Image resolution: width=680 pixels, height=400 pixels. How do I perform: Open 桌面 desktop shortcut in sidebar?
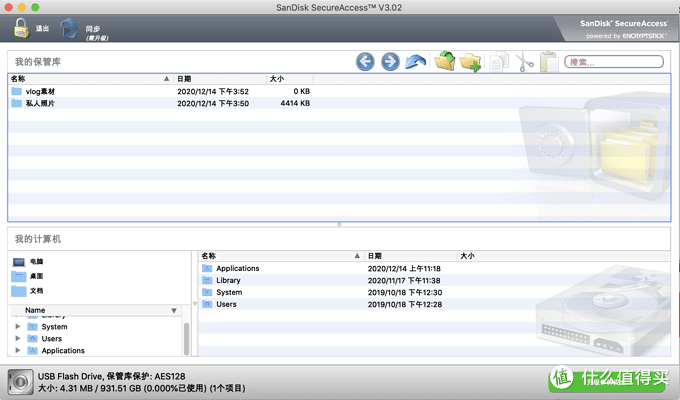tap(28, 276)
